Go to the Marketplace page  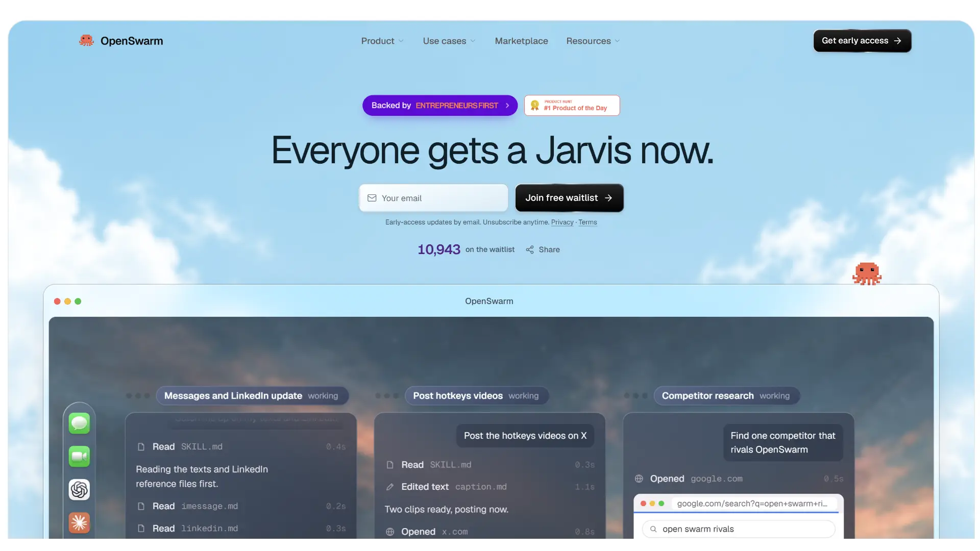521,41
